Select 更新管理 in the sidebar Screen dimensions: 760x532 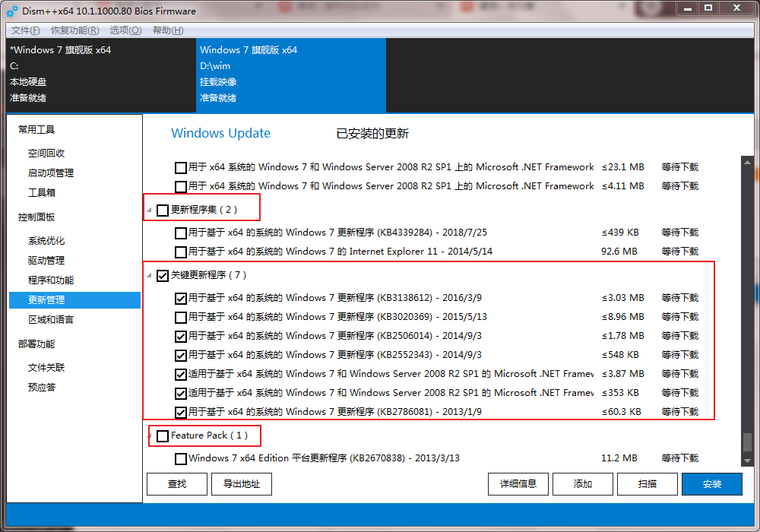(74, 300)
